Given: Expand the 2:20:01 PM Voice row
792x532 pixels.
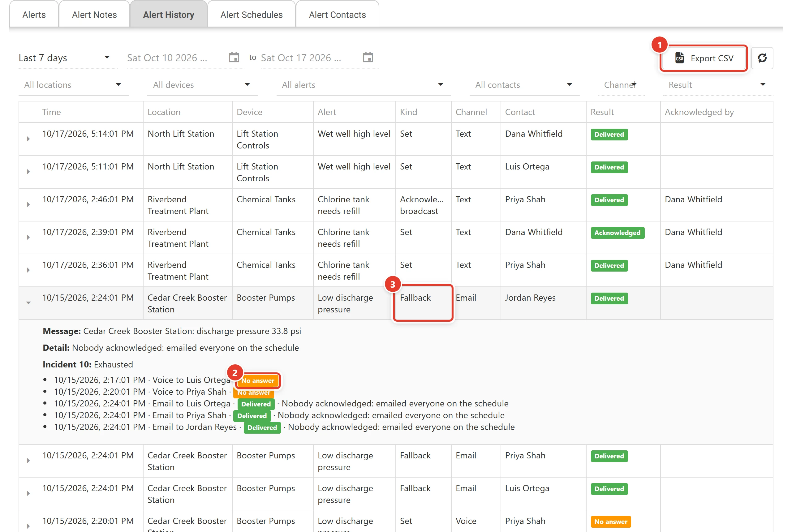Looking at the screenshot, I should pos(28,526).
